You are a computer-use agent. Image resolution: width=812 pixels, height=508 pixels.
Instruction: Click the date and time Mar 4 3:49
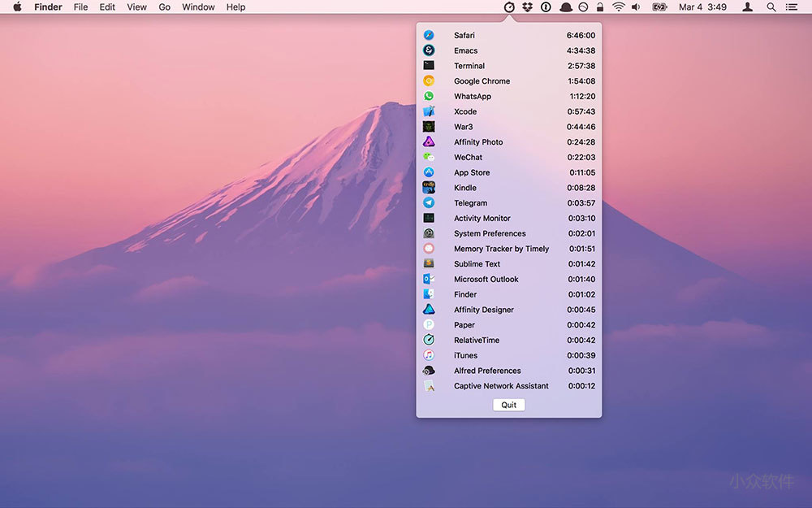pos(702,7)
